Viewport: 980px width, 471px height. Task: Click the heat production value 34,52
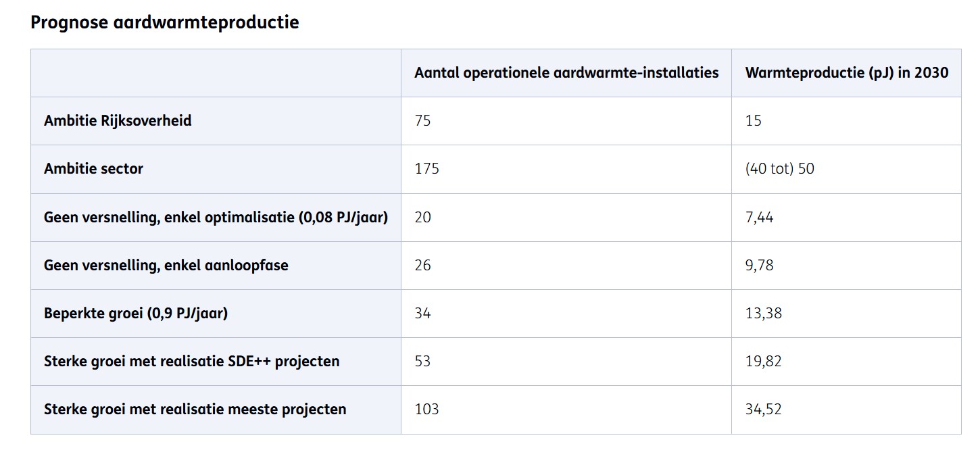(x=763, y=410)
